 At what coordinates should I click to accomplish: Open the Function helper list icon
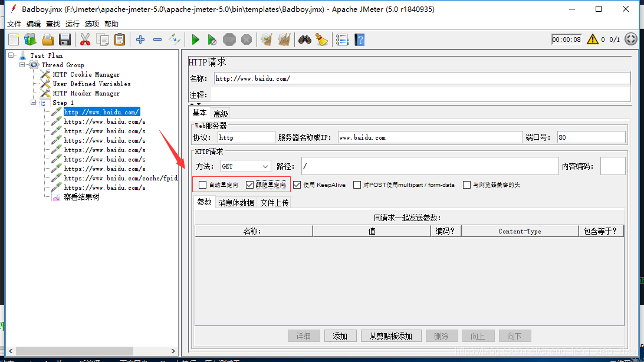click(341, 40)
